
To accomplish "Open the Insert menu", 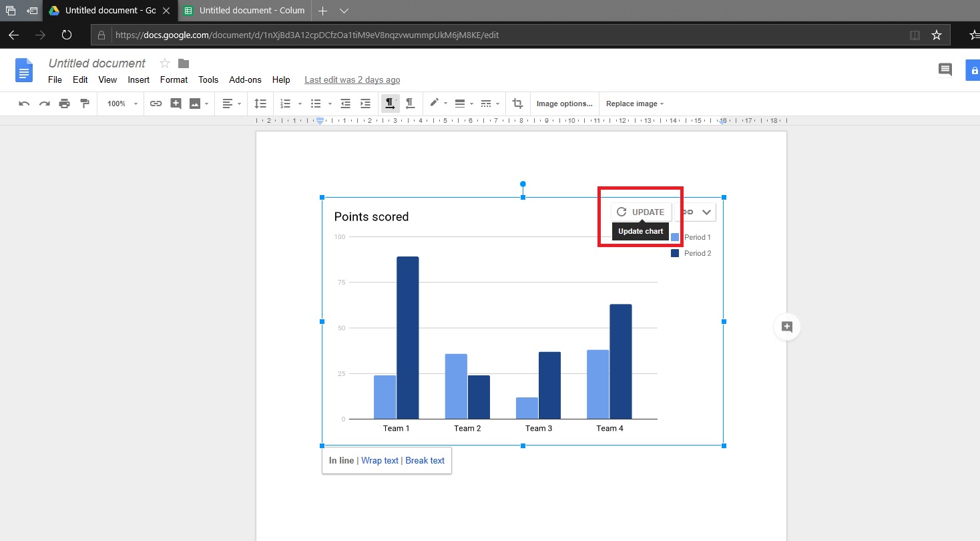I will point(138,79).
